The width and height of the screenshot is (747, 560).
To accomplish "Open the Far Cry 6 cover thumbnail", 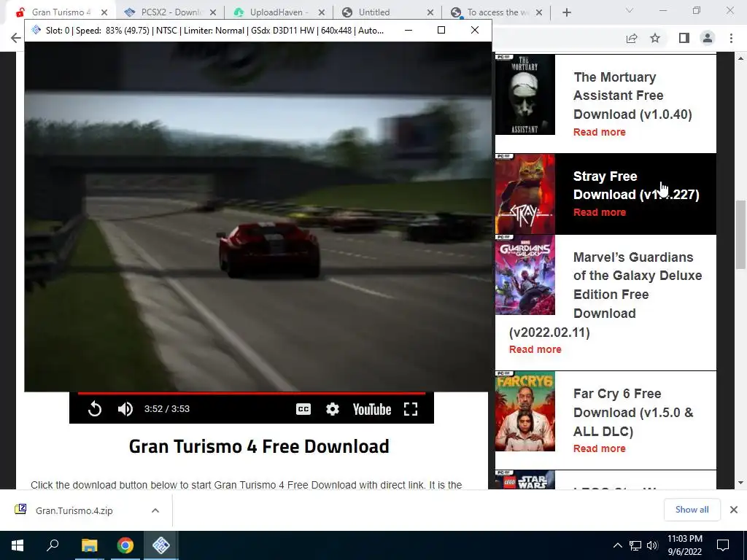I will click(525, 411).
